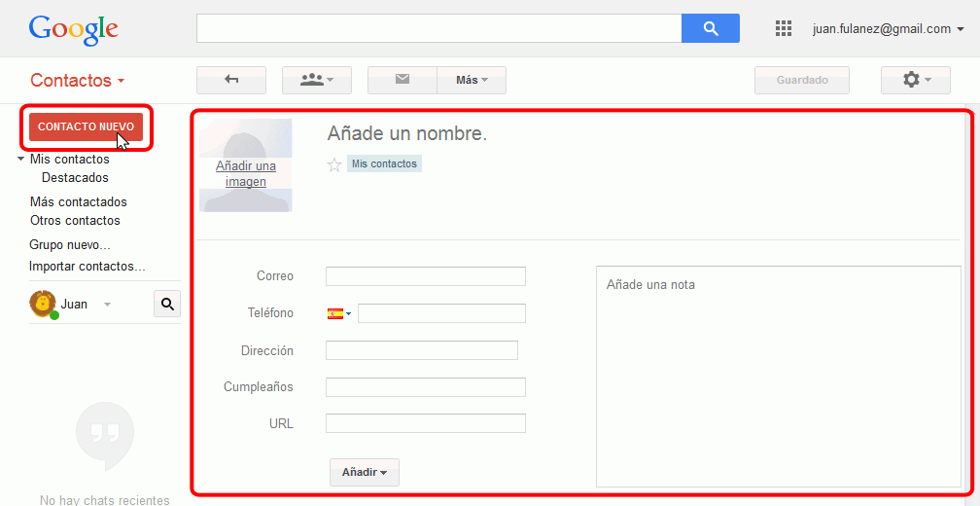980x506 pixels.
Task: Click the Correo input field
Action: coord(425,276)
